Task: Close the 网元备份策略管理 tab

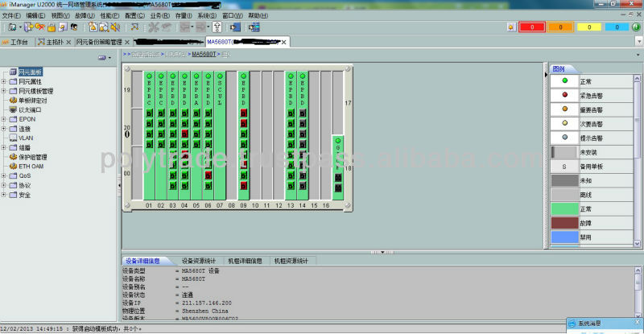Action: (x=129, y=42)
